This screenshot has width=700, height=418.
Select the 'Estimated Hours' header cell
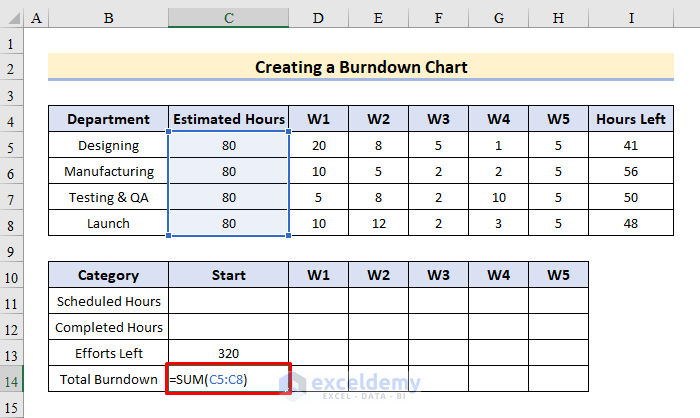click(229, 119)
